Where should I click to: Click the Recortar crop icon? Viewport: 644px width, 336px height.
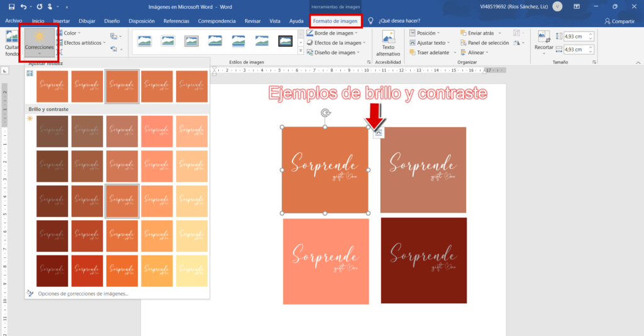click(543, 36)
